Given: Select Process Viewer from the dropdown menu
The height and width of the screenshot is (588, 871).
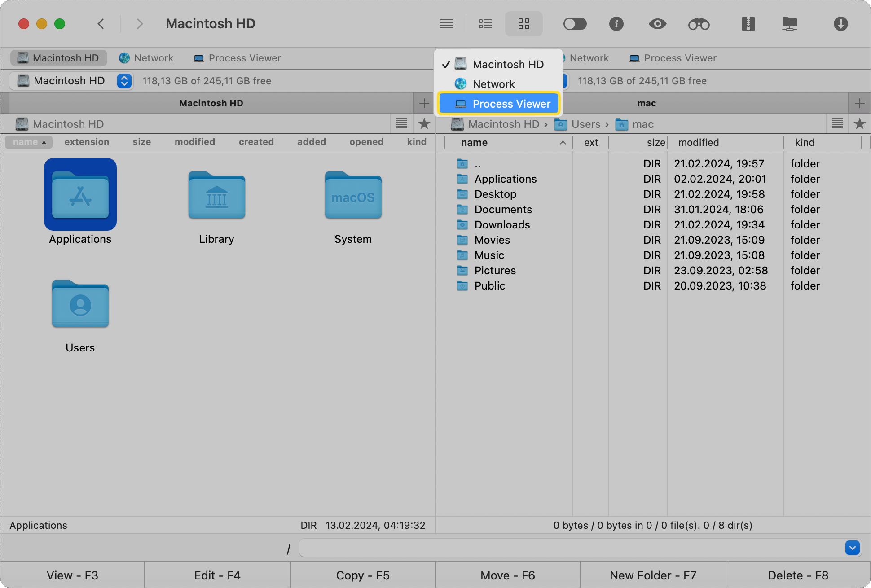Looking at the screenshot, I should [497, 103].
